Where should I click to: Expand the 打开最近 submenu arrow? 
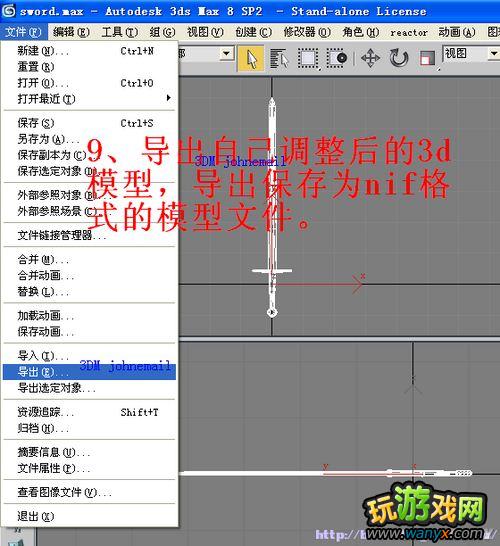(169, 98)
